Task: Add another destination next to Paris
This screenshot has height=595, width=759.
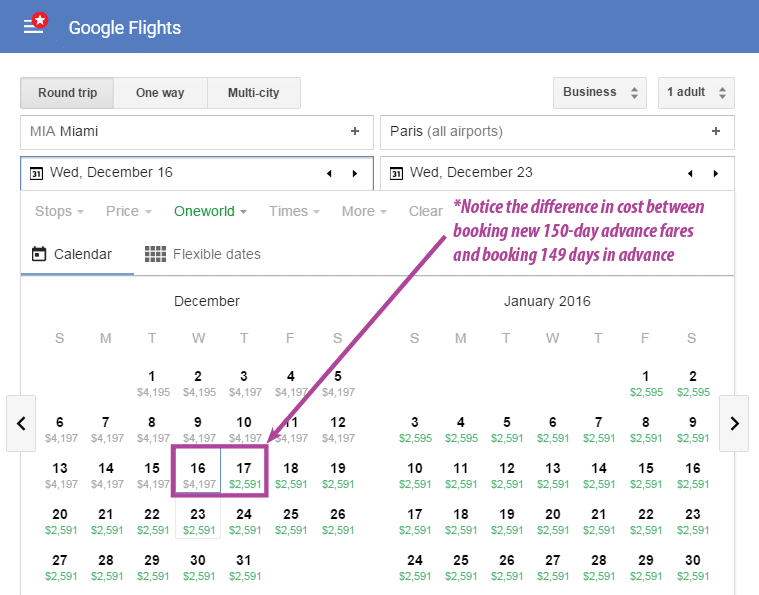Action: point(716,131)
